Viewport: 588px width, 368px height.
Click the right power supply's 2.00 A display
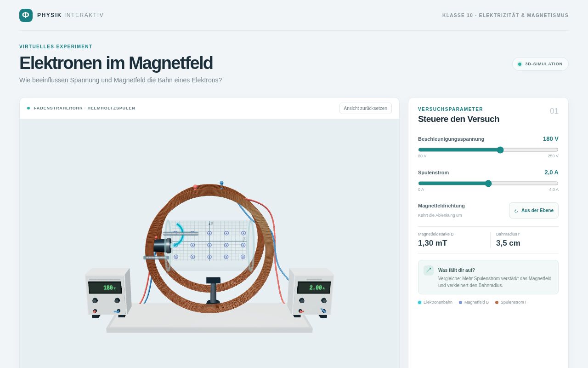(314, 287)
